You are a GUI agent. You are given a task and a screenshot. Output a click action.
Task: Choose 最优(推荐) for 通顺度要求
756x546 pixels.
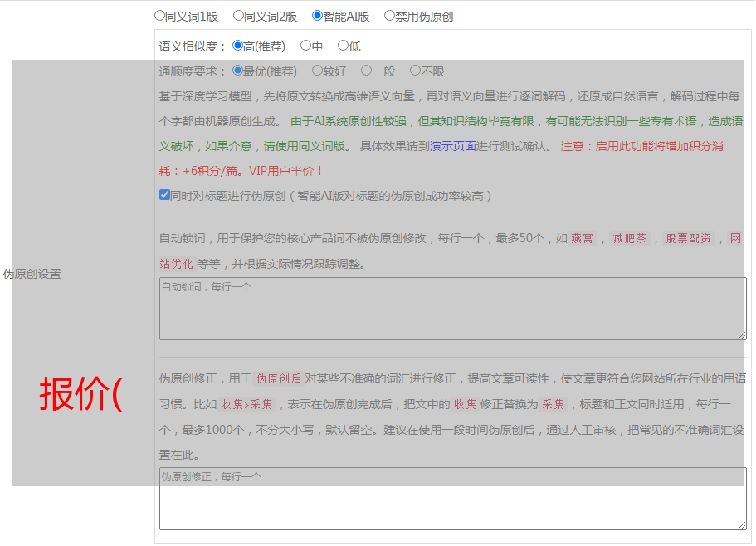237,71
